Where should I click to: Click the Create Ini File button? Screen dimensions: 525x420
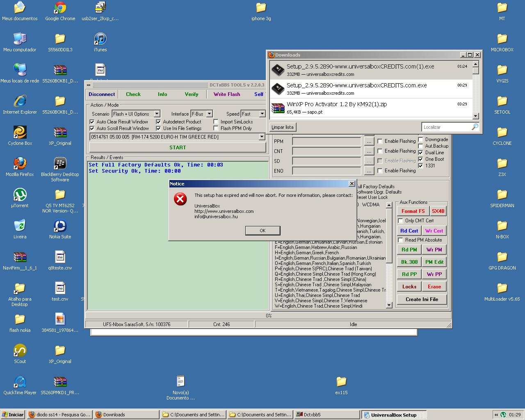click(x=422, y=299)
